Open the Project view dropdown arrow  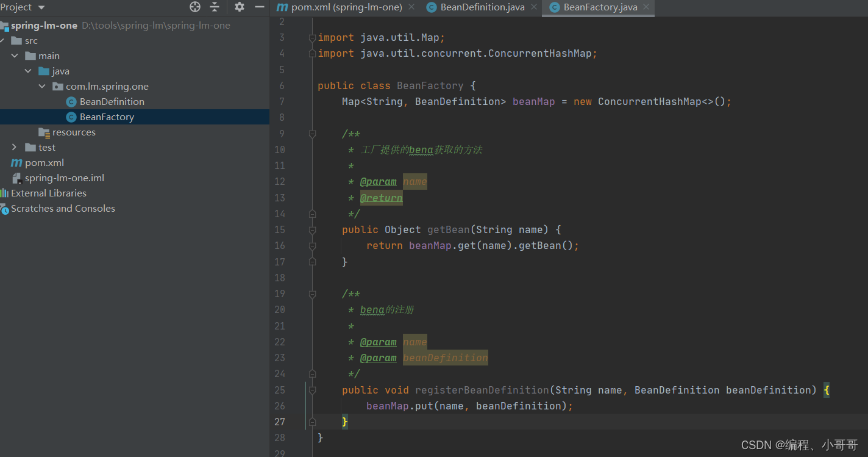click(x=41, y=7)
